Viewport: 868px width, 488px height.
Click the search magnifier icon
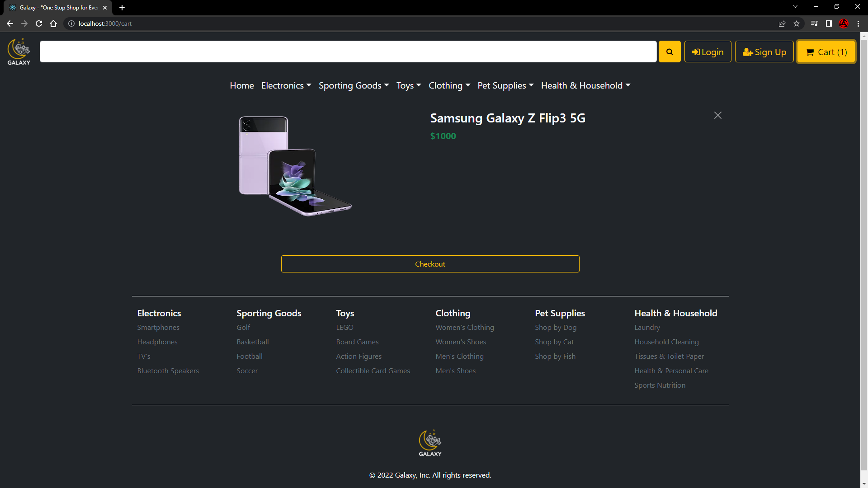point(670,52)
